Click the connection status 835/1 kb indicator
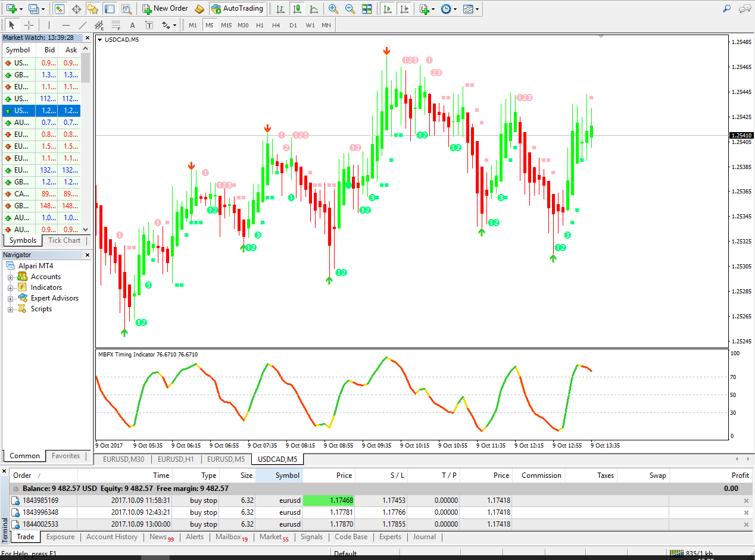The width and height of the screenshot is (755, 560). 691,553
